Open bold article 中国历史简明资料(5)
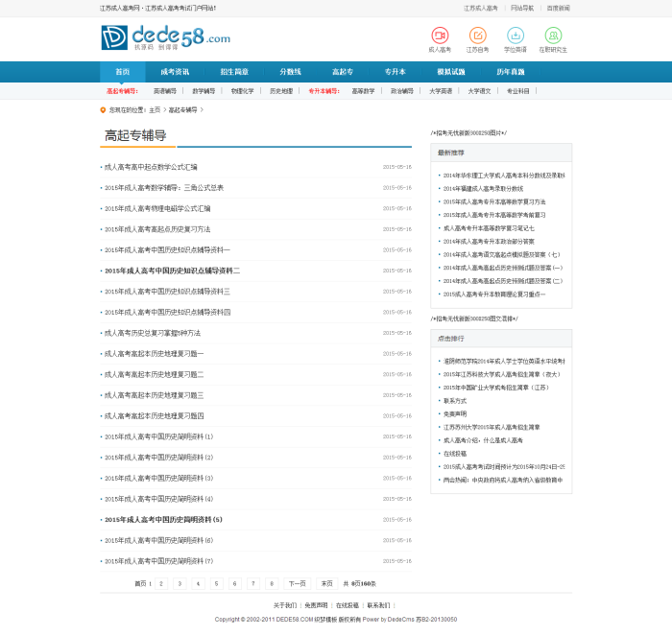Screen dimensions: 672x636 point(164,520)
